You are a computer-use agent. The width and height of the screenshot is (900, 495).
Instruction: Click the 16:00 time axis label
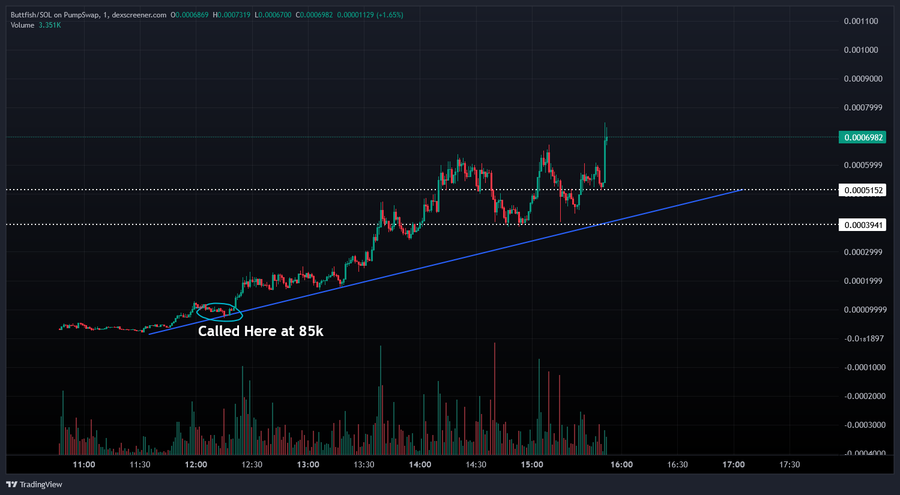(621, 465)
